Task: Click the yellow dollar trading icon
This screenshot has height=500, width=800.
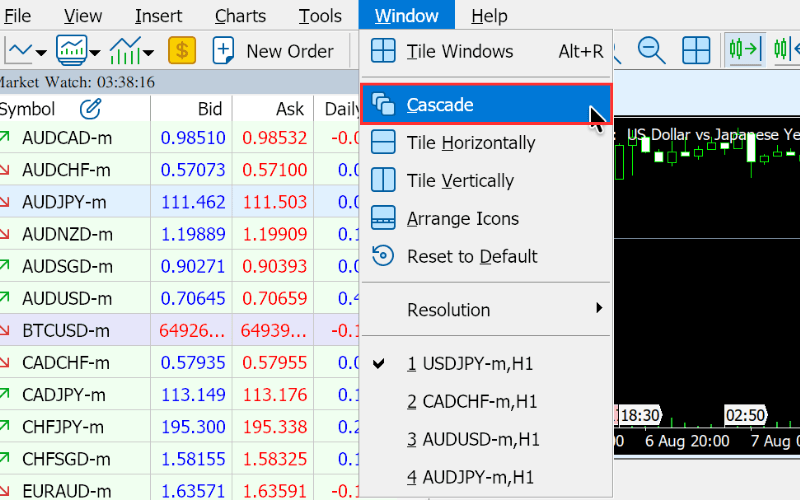Action: point(182,50)
